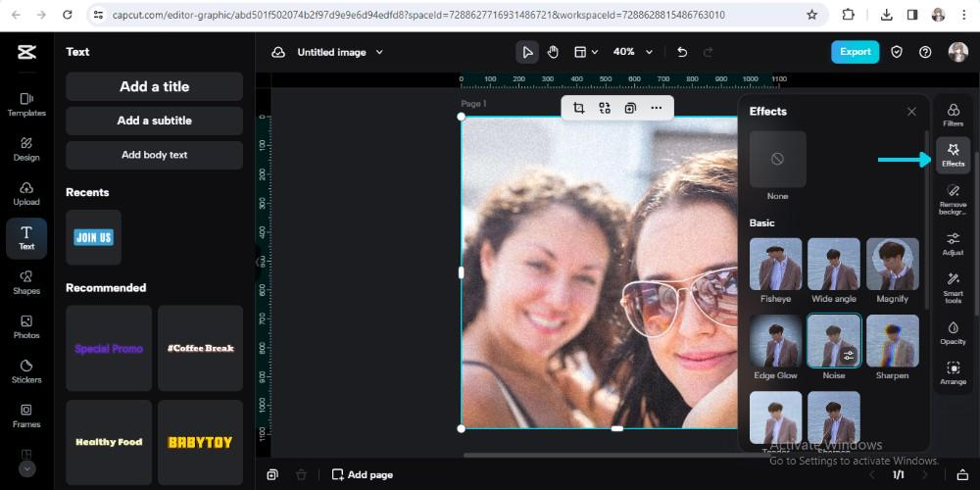Open the Arrange tool
Screen dimensions: 980x490
tap(954, 373)
